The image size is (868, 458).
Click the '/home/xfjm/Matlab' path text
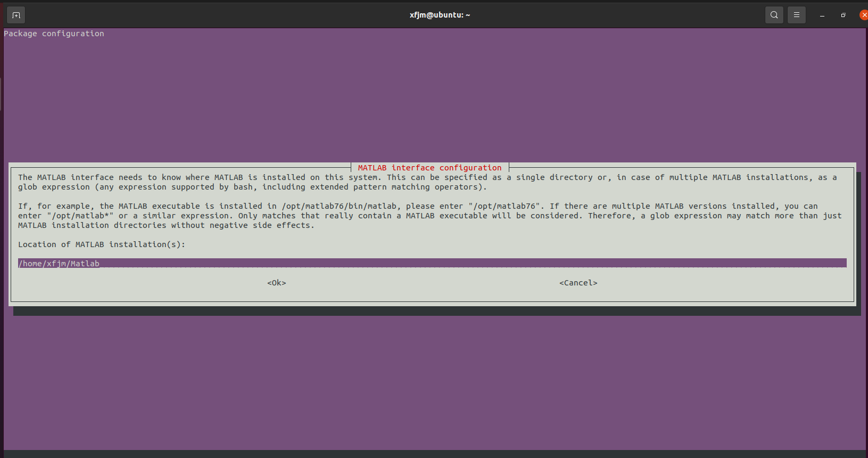[59, 264]
